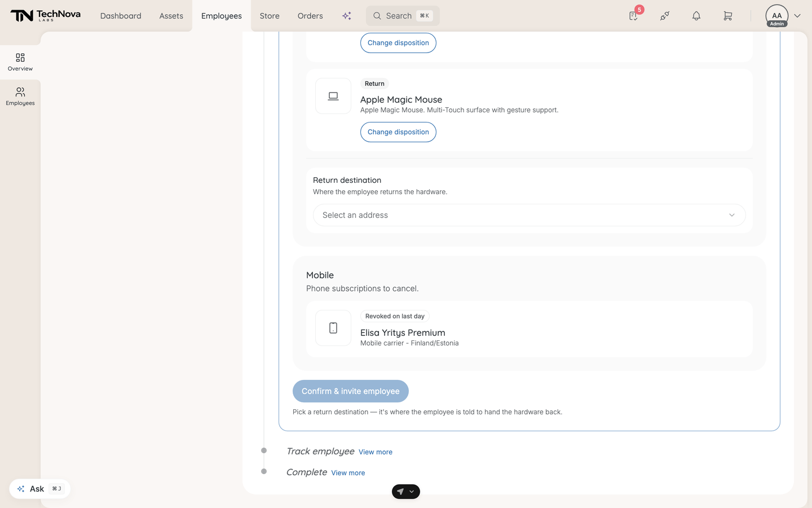Image resolution: width=812 pixels, height=508 pixels.
Task: Click the Elisa Yritys Premium title
Action: click(x=403, y=332)
